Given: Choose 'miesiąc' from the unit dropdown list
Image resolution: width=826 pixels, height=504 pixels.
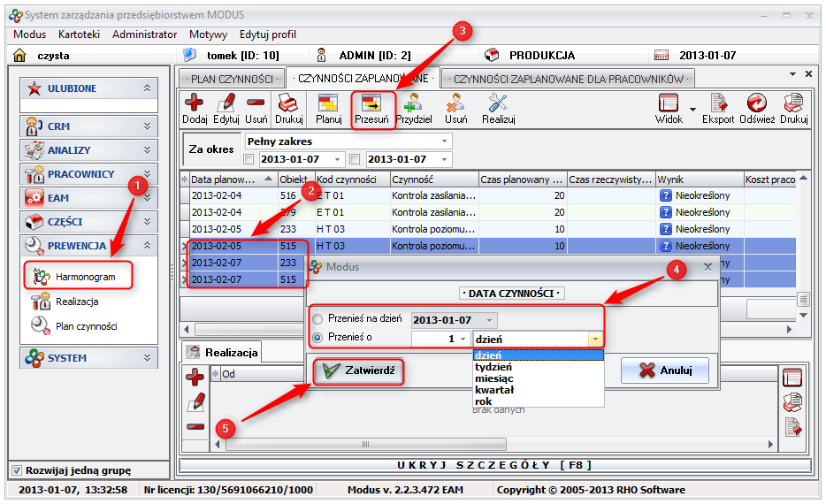Looking at the screenshot, I should click(x=494, y=378).
